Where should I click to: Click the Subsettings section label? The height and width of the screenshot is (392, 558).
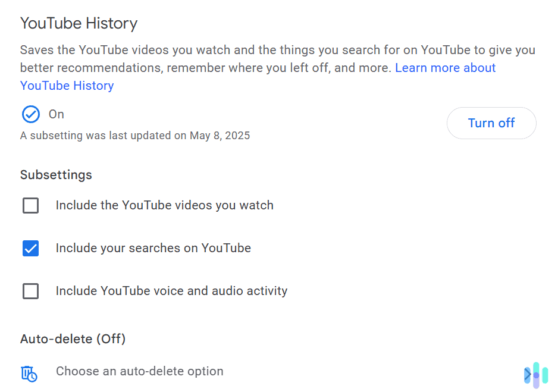(x=56, y=174)
